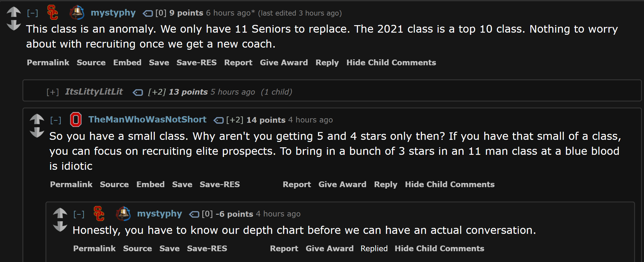The height and width of the screenshot is (262, 644).
Task: Click the Ohio State flair icon
Action: pos(76,119)
